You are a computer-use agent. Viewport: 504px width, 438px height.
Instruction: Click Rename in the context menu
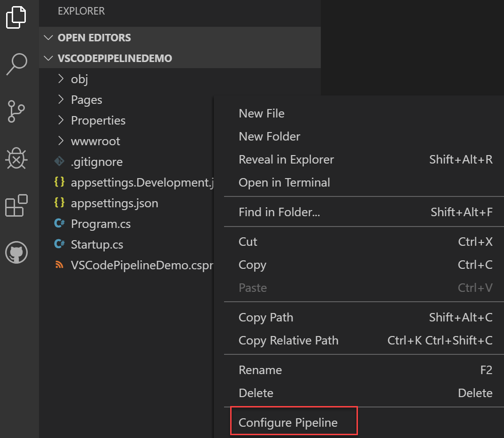(x=260, y=370)
